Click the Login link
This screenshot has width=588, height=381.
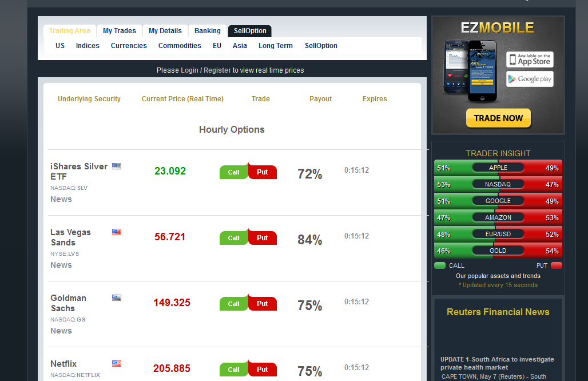[189, 70]
